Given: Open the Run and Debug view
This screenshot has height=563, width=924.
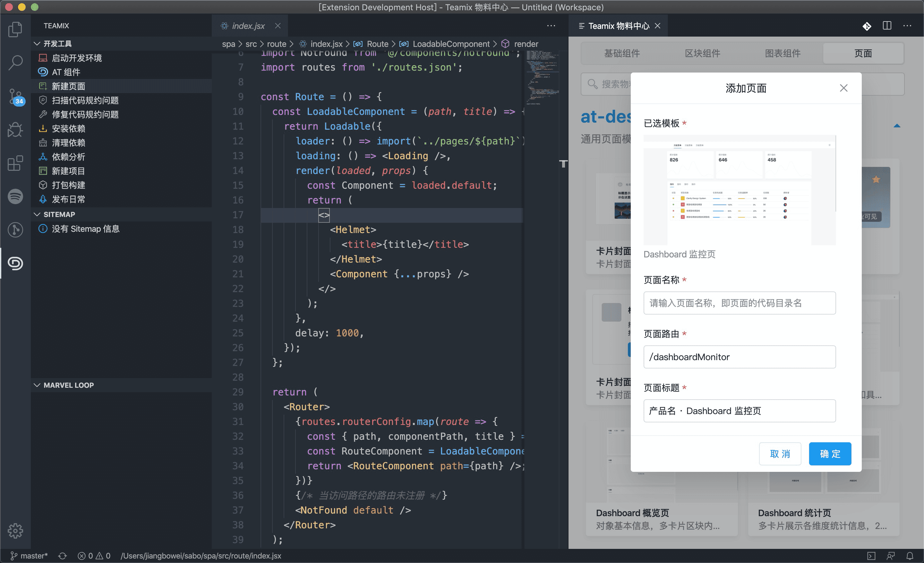Looking at the screenshot, I should [15, 130].
